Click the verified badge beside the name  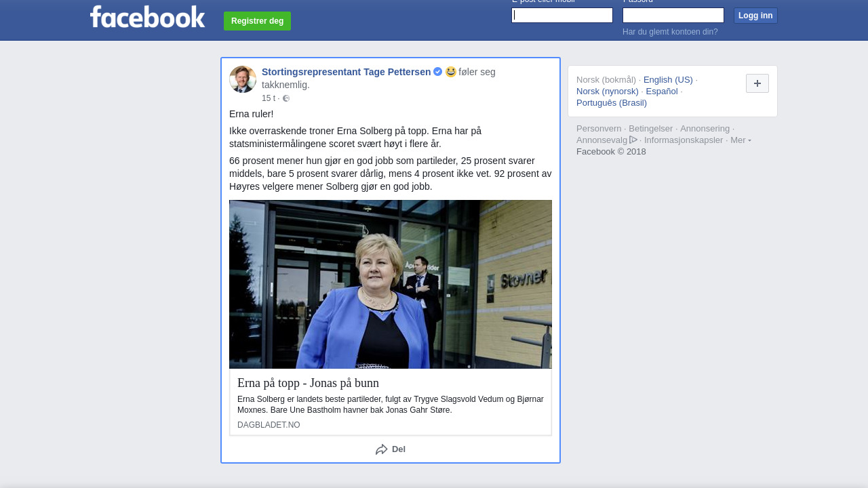coord(438,72)
